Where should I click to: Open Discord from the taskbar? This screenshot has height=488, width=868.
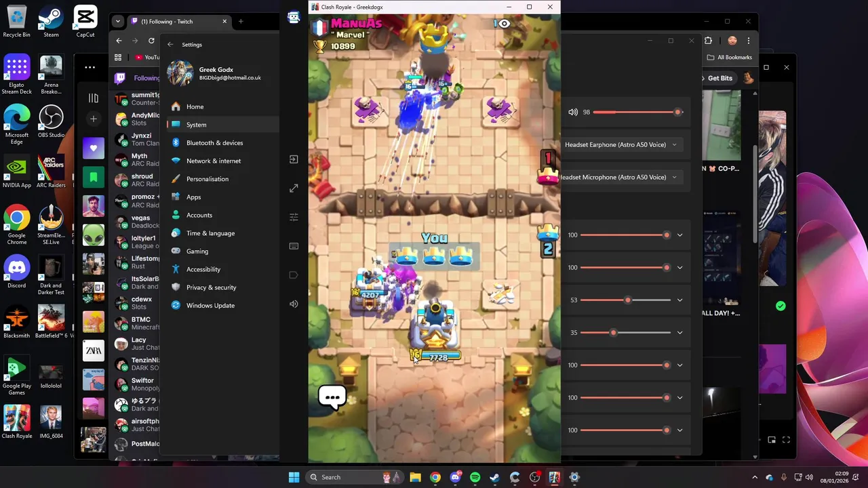(455, 477)
